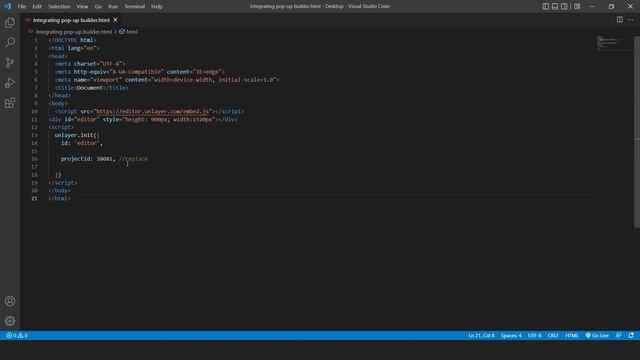Open the Edit menu

click(37, 7)
